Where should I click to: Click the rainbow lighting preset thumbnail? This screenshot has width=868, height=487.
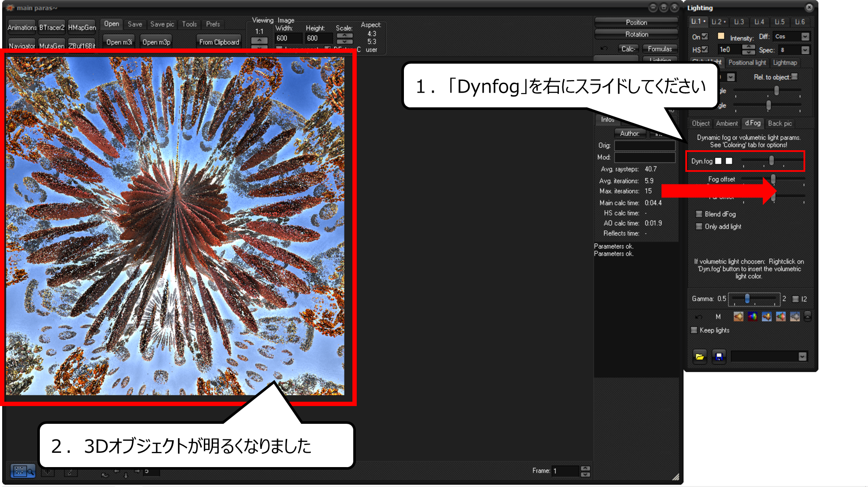coord(752,316)
